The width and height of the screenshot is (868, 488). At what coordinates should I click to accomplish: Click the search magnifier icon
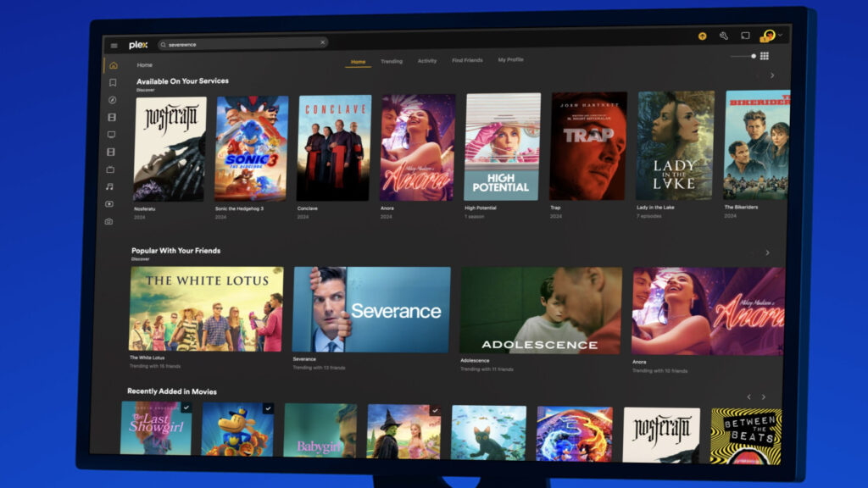click(163, 45)
